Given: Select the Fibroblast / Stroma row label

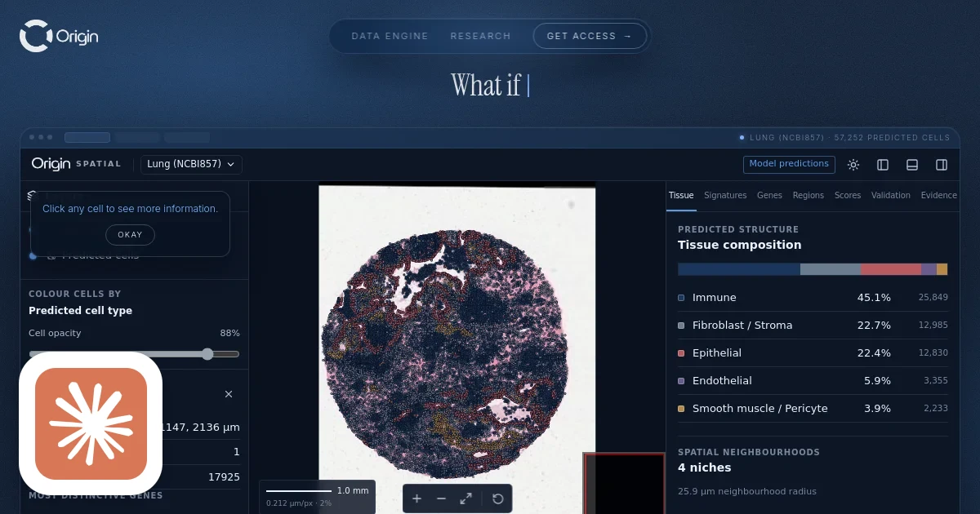Looking at the screenshot, I should [742, 326].
